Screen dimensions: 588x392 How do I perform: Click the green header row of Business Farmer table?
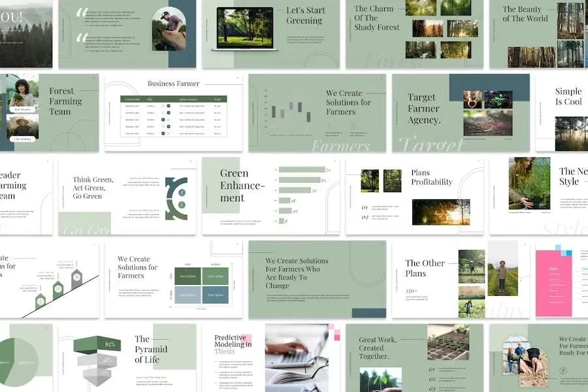click(x=174, y=99)
